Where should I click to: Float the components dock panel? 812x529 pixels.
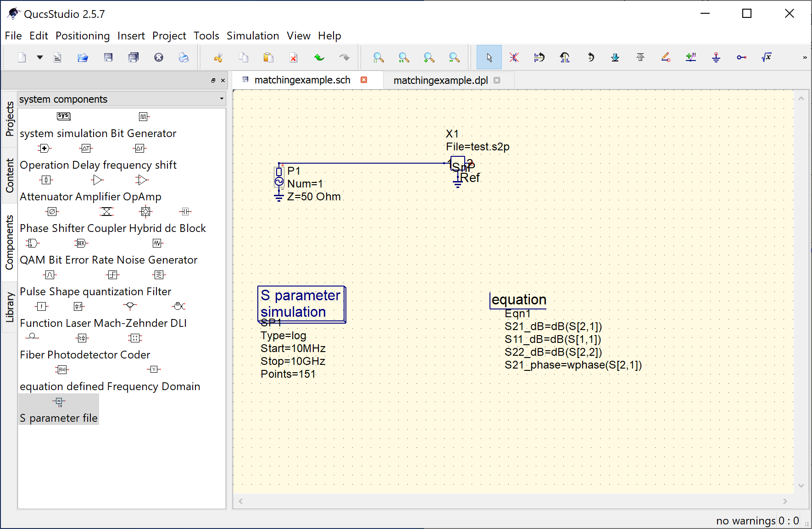point(213,81)
